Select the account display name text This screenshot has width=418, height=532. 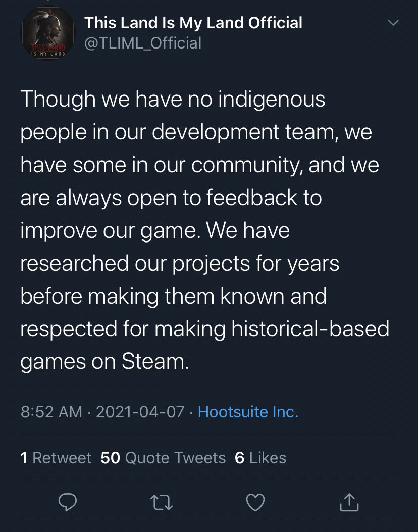tap(193, 22)
